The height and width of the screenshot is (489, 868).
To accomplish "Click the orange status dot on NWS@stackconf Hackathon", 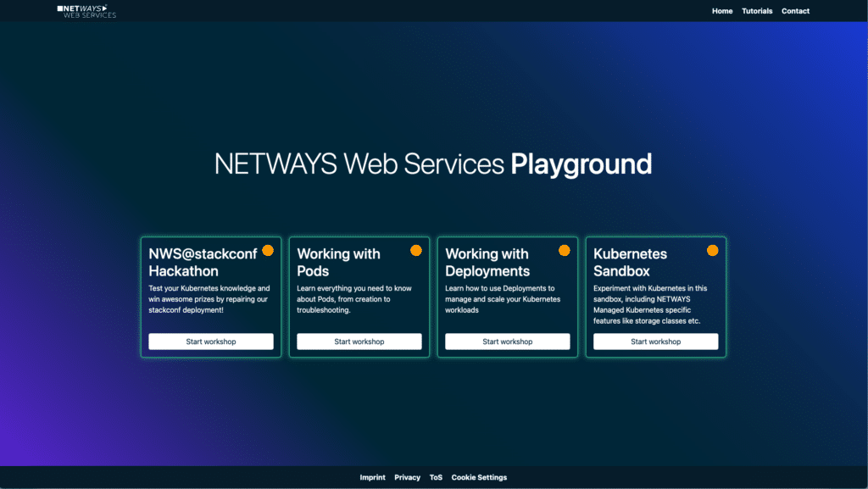I will click(x=268, y=250).
